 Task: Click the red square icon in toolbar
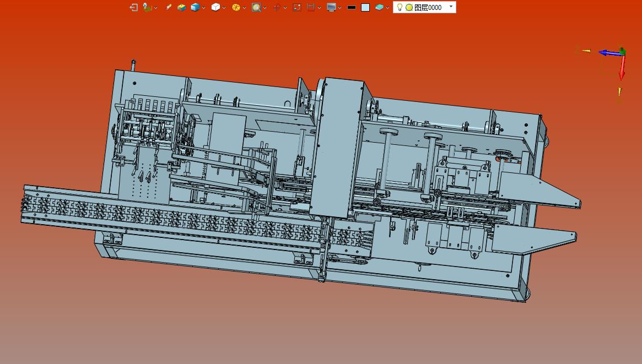pyautogui.click(x=297, y=7)
